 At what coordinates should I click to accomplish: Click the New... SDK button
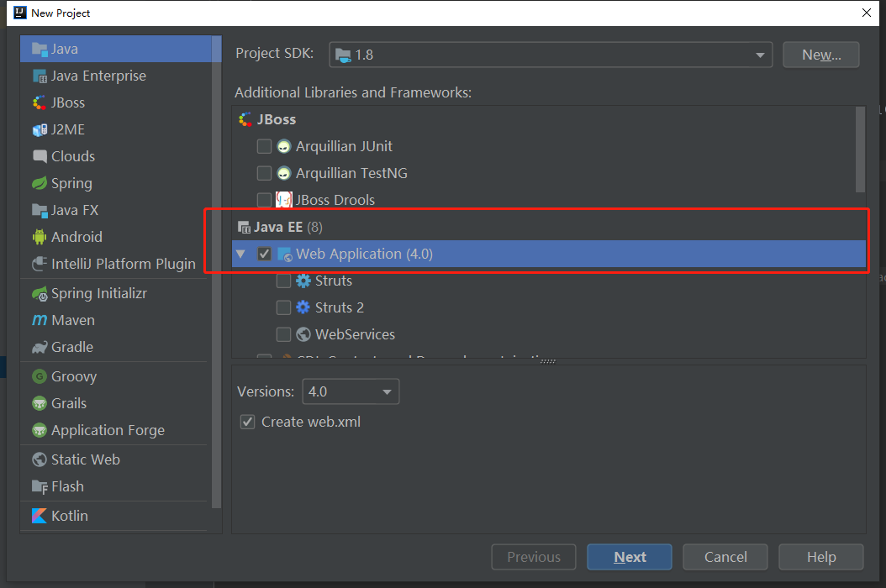click(x=821, y=55)
